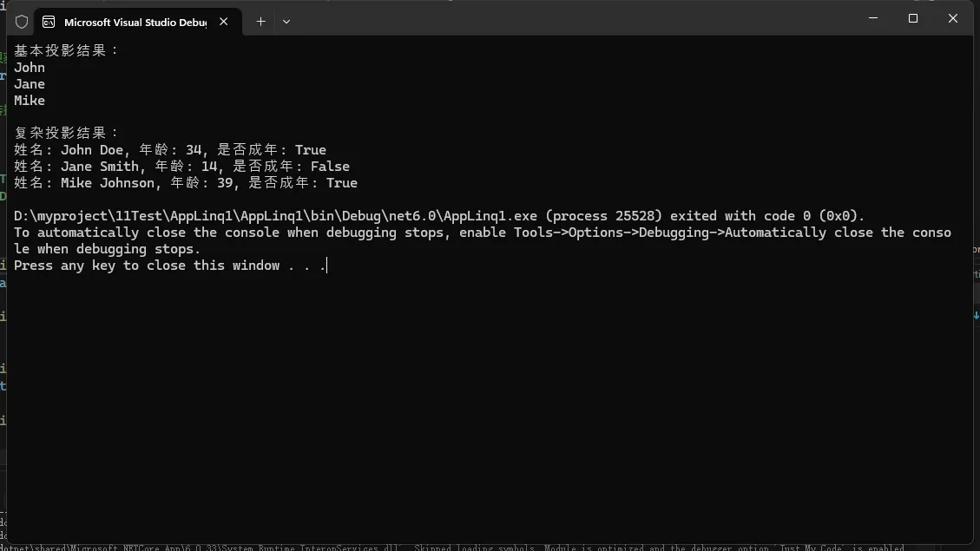Maximize the debug console window
The width and height of the screenshot is (980, 551).
[913, 18]
